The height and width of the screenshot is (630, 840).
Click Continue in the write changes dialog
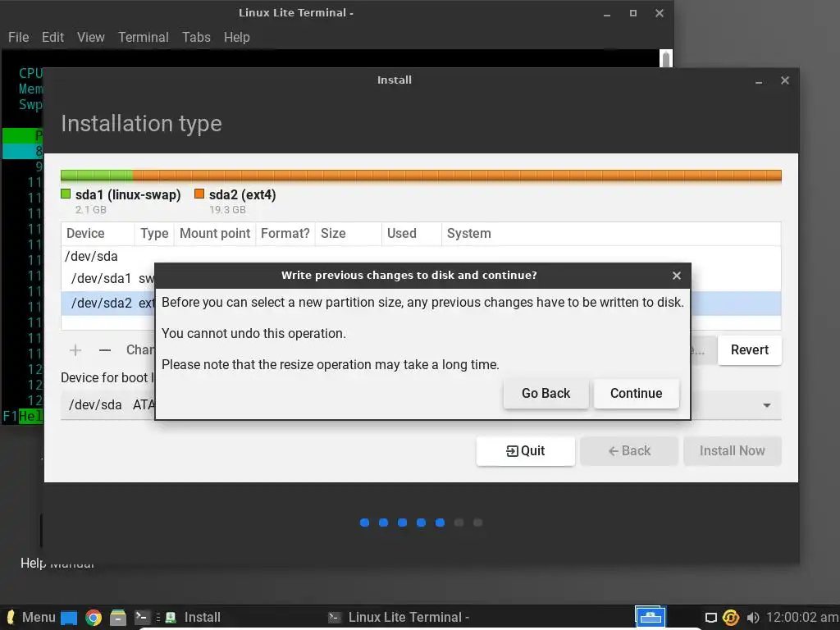click(x=636, y=393)
